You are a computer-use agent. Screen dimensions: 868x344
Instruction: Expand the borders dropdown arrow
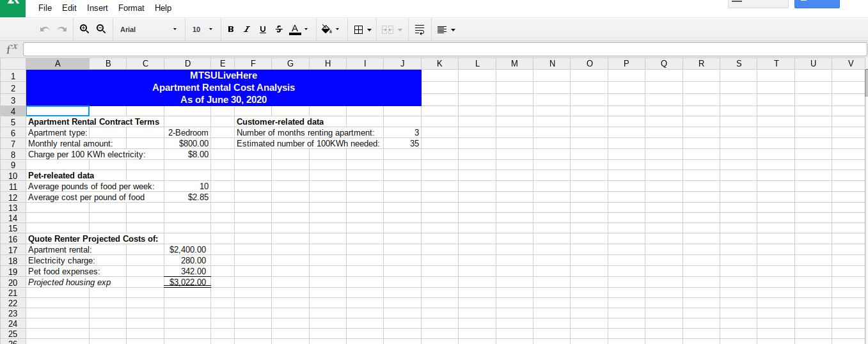(370, 29)
